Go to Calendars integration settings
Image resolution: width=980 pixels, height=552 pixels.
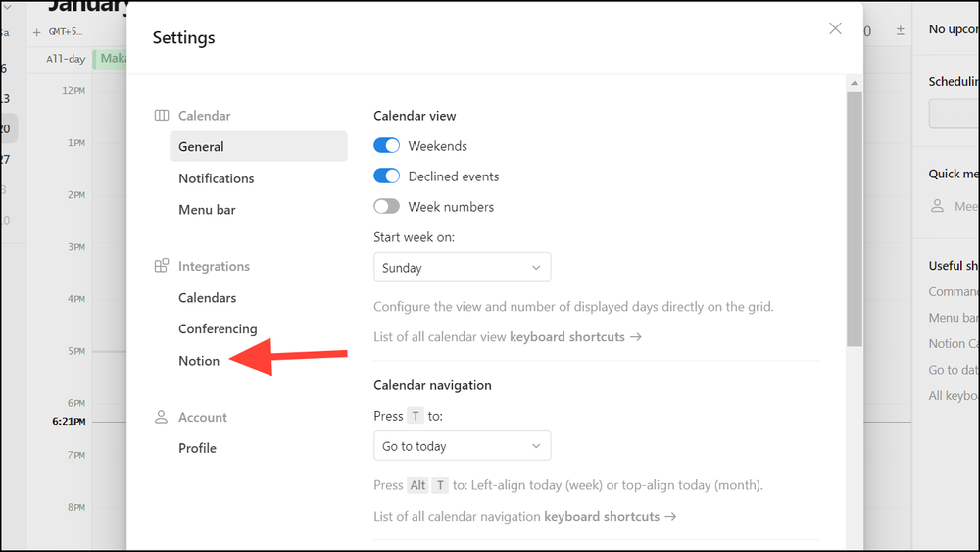(x=207, y=298)
